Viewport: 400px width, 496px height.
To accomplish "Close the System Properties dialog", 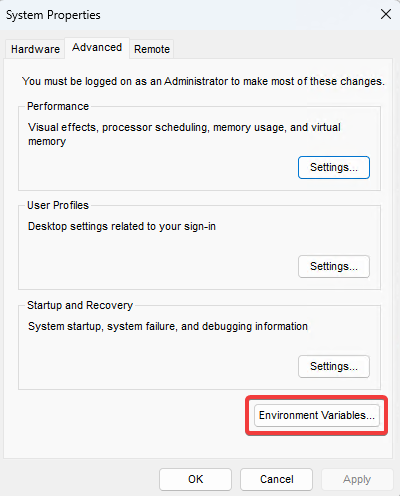I will [386, 14].
